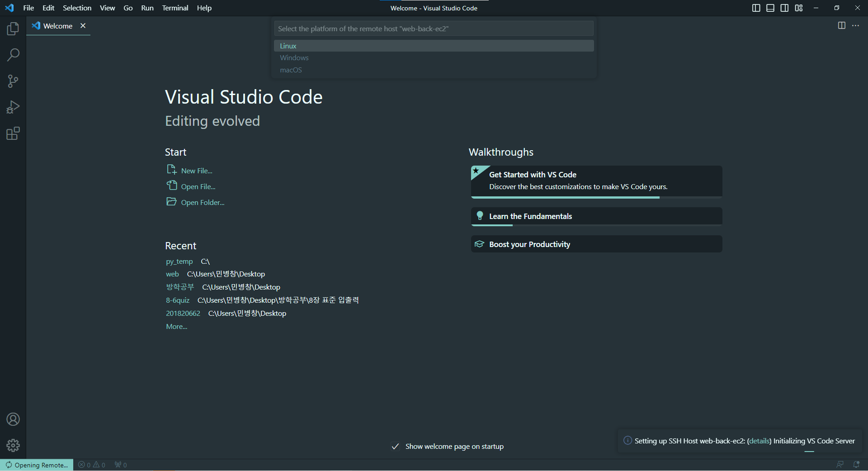
Task: Click the errors count status icon
Action: click(x=81, y=465)
